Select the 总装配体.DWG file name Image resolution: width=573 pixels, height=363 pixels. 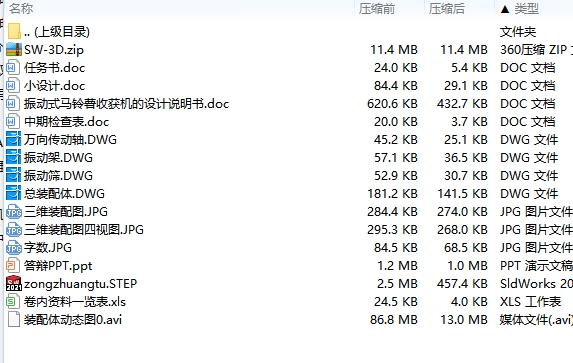(64, 193)
